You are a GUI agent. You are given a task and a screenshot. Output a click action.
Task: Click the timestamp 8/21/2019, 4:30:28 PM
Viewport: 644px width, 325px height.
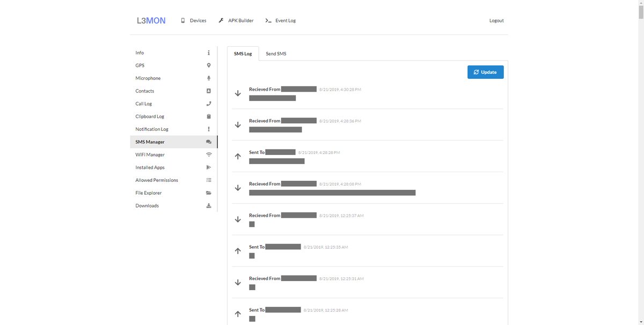(x=340, y=90)
